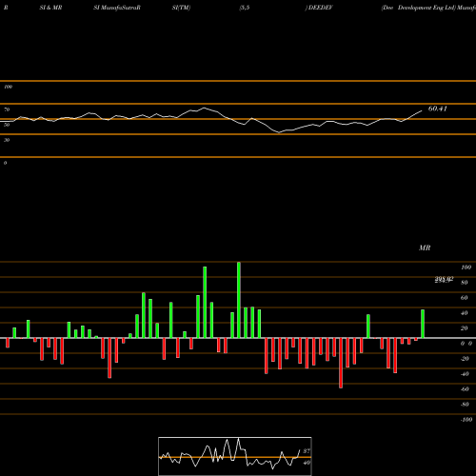Image resolution: width=476 pixels, height=476 pixels.
Task: Click the MR axis label 100
Action: pyautogui.click(x=466, y=268)
